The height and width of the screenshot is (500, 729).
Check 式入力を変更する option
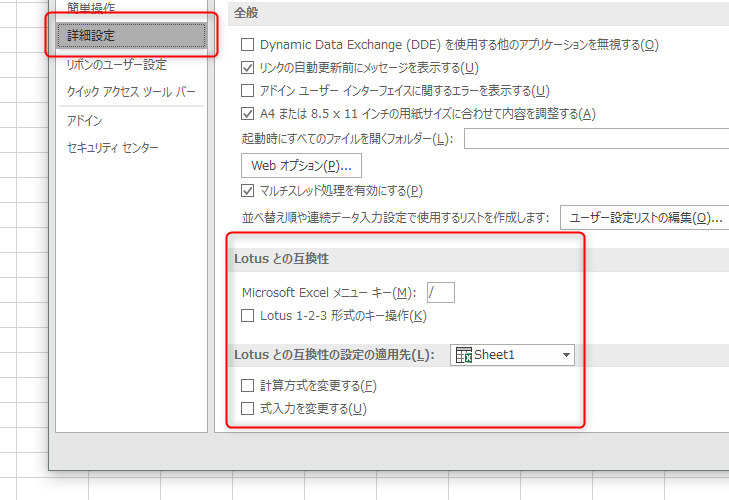tap(247, 408)
